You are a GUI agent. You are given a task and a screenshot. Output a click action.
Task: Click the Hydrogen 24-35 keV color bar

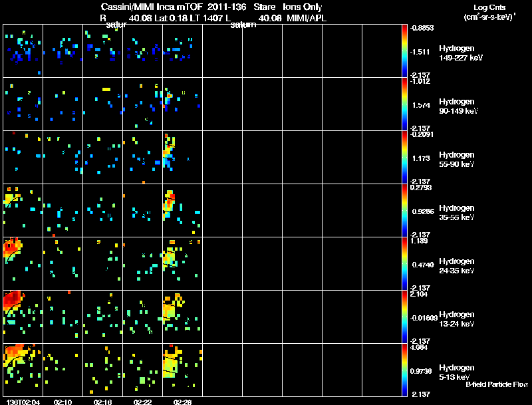pyautogui.click(x=404, y=263)
